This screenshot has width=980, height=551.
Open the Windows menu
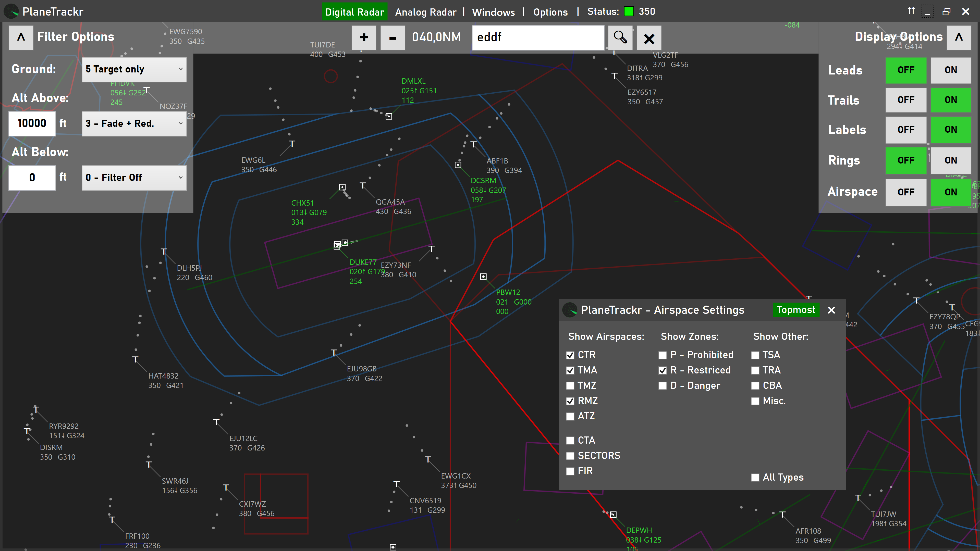click(x=493, y=12)
